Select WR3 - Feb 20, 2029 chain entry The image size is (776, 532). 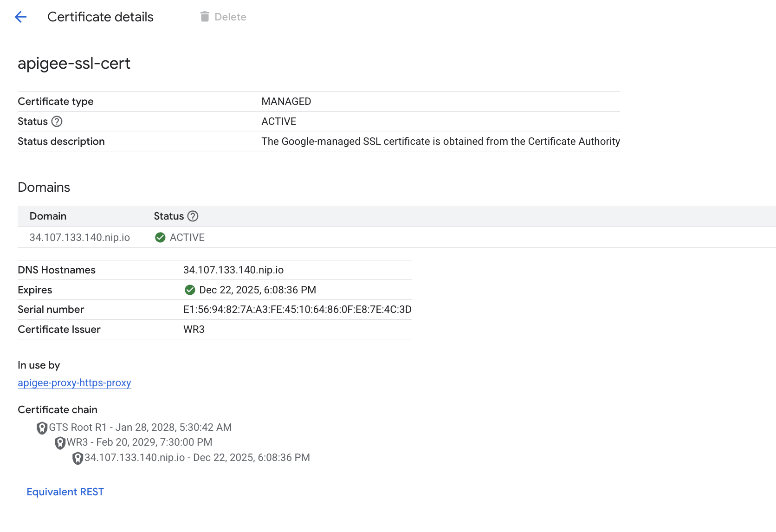[139, 442]
